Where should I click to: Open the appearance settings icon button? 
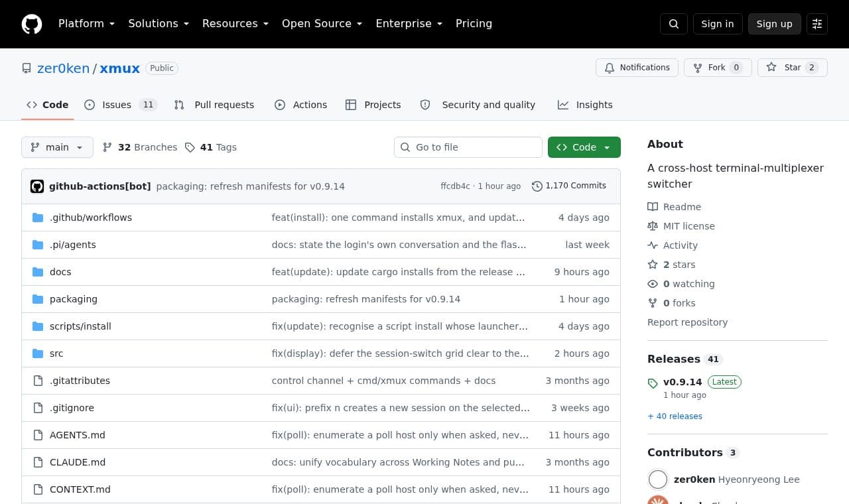[x=817, y=24]
